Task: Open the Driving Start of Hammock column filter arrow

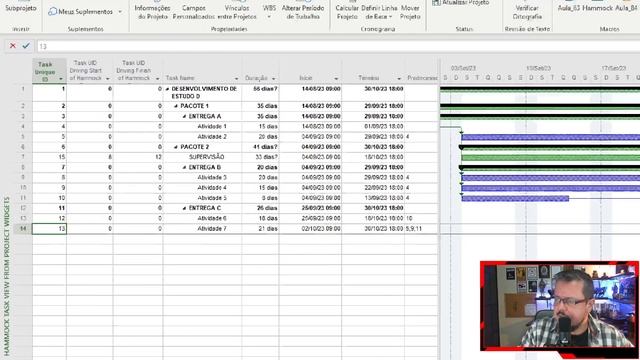Action: (108, 78)
